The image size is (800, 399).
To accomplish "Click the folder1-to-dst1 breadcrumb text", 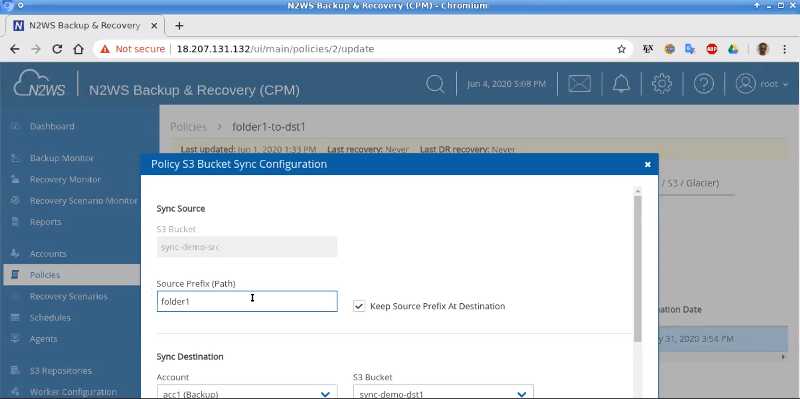I will (x=268, y=127).
